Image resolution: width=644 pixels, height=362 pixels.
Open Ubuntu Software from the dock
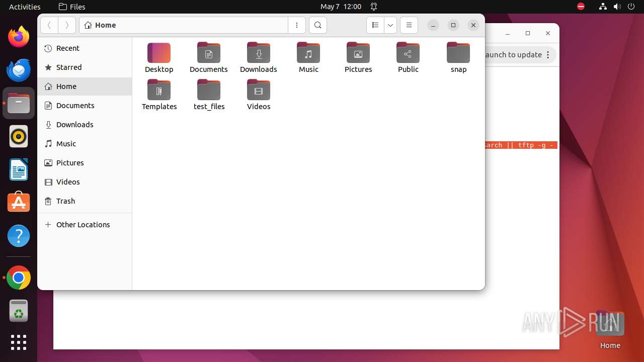click(x=19, y=203)
